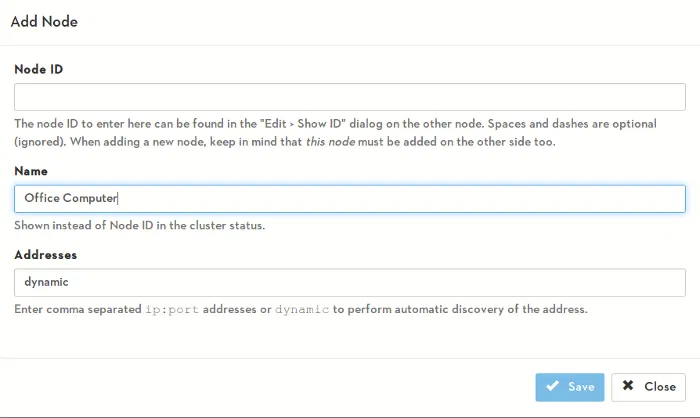The image size is (700, 418).
Task: Close the Add Node dialog
Action: tap(648, 386)
